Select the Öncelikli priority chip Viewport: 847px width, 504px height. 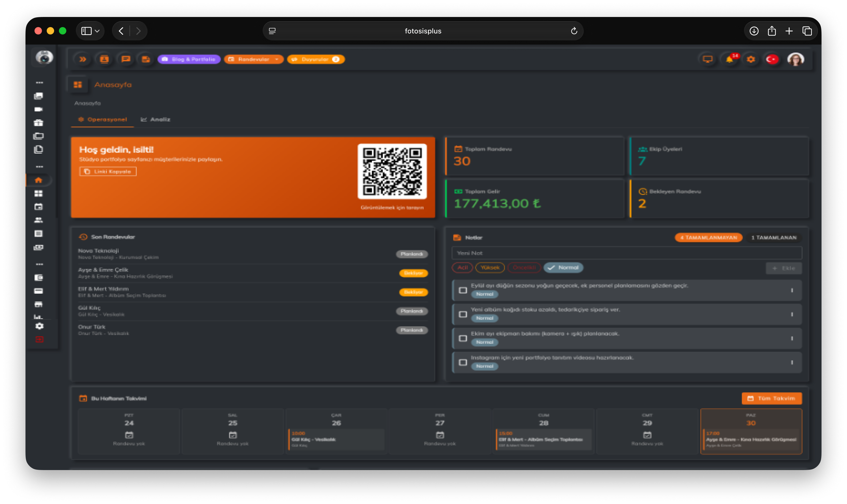click(x=524, y=268)
